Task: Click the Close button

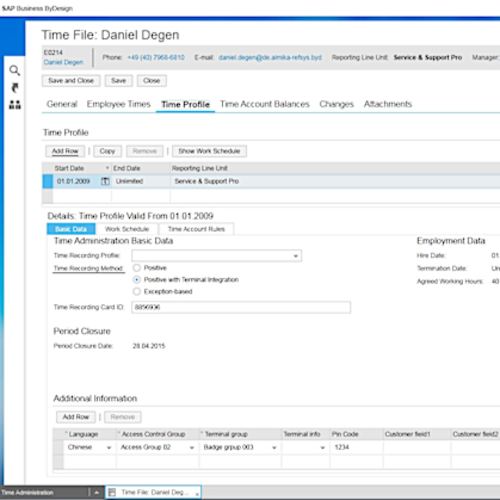Action: 152,81
